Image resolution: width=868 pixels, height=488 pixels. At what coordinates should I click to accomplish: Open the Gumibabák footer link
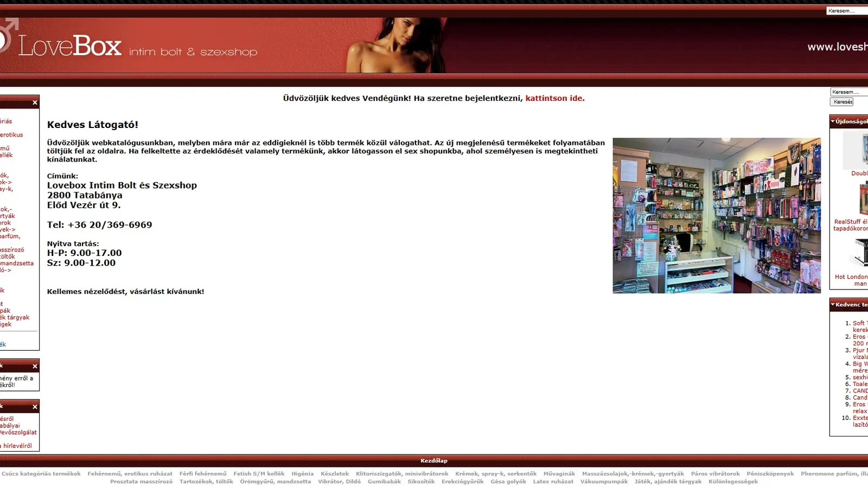(384, 481)
